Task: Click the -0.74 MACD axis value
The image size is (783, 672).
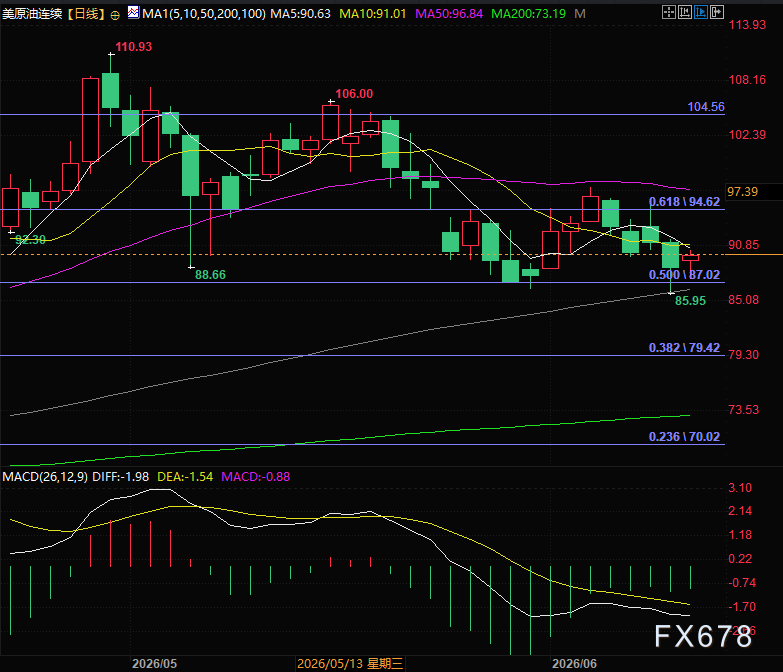Action: click(x=742, y=583)
